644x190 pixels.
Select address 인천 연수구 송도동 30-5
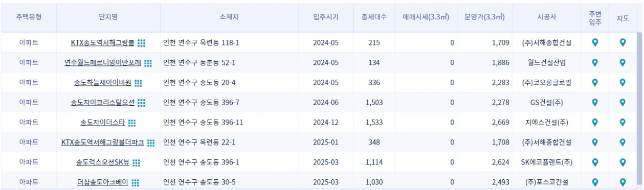coord(199,182)
